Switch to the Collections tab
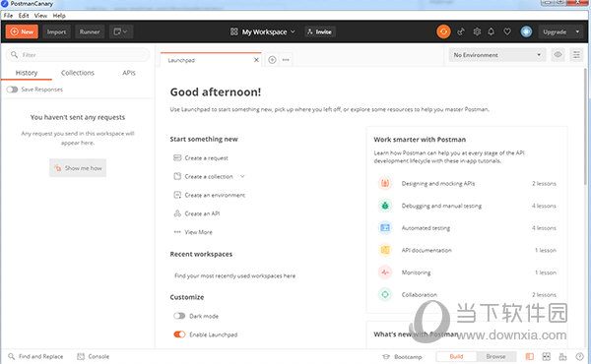 (78, 73)
